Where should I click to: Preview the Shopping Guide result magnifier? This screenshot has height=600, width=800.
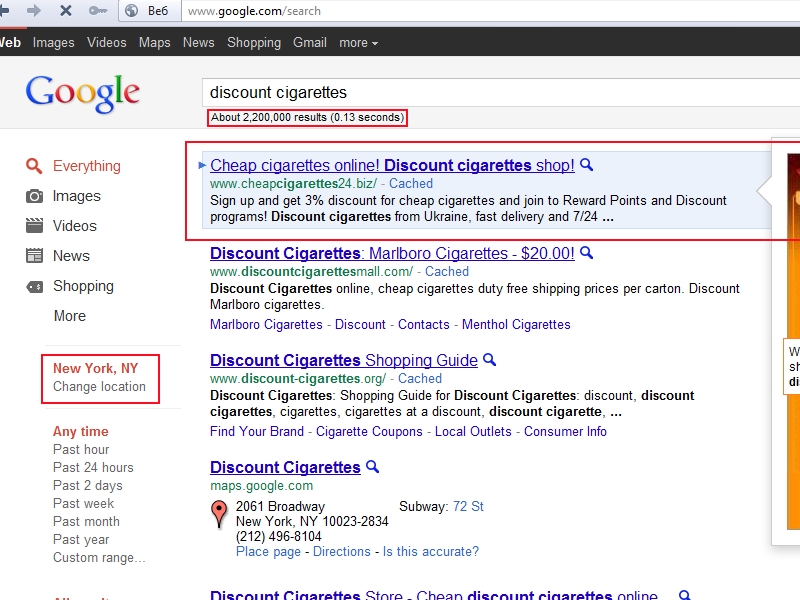pyautogui.click(x=490, y=360)
